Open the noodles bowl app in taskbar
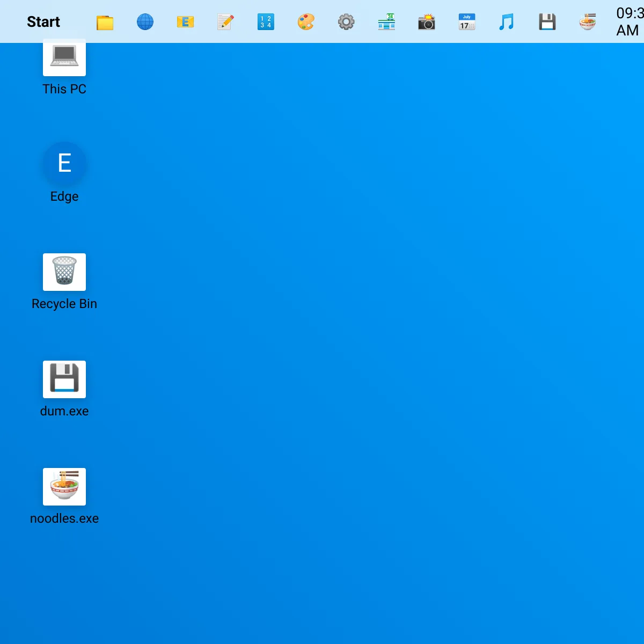 [587, 21]
